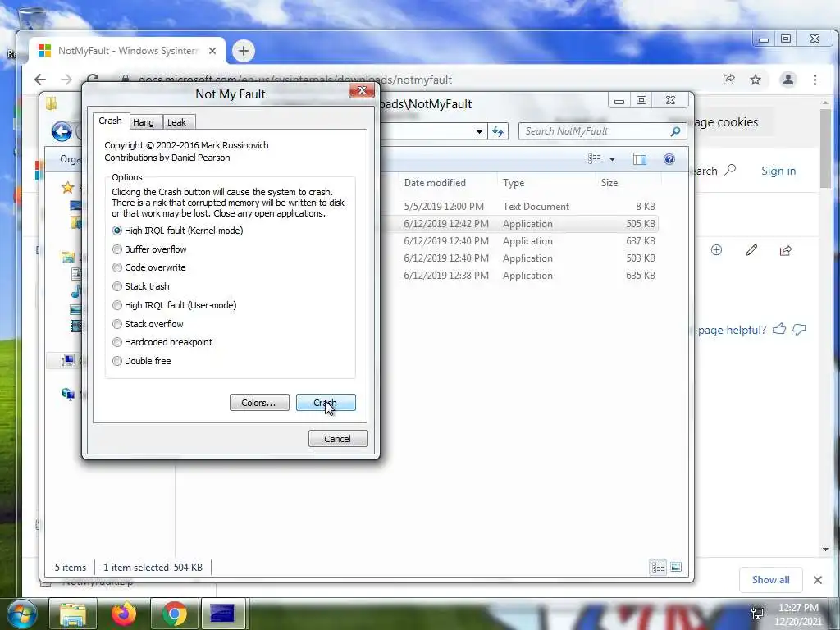Click the share icon on docs page
This screenshot has width=840, height=630.
coord(785,250)
